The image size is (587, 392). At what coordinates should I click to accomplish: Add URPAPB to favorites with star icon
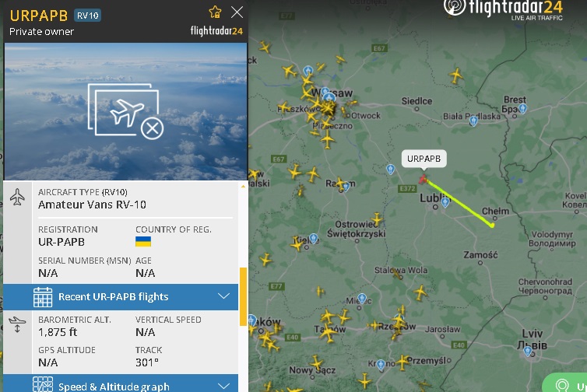(x=215, y=12)
